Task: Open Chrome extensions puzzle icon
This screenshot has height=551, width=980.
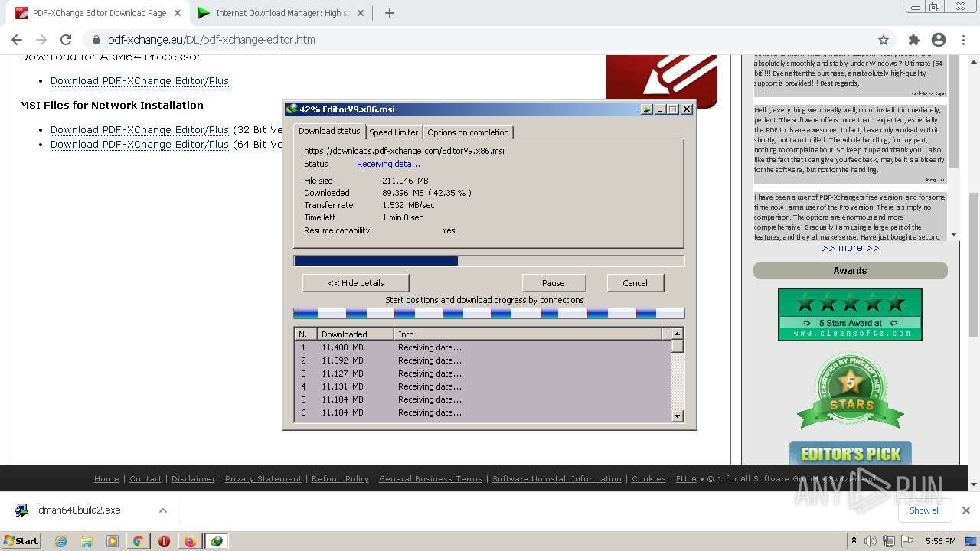Action: 914,40
